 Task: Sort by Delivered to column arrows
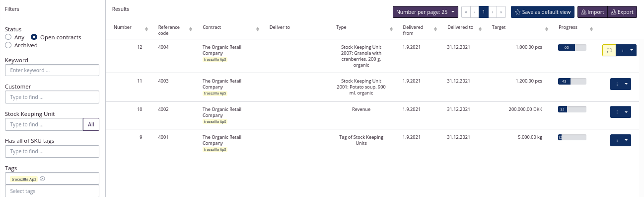(x=480, y=30)
